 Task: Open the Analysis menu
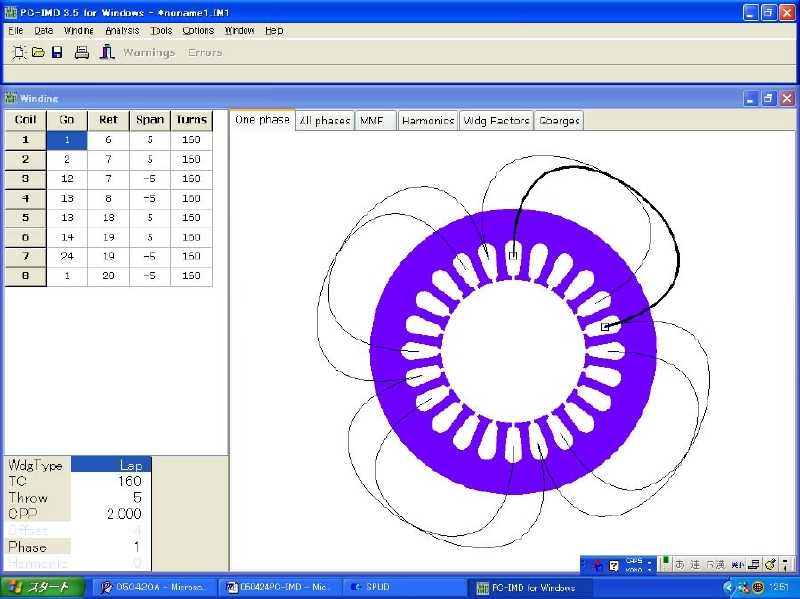click(x=122, y=31)
